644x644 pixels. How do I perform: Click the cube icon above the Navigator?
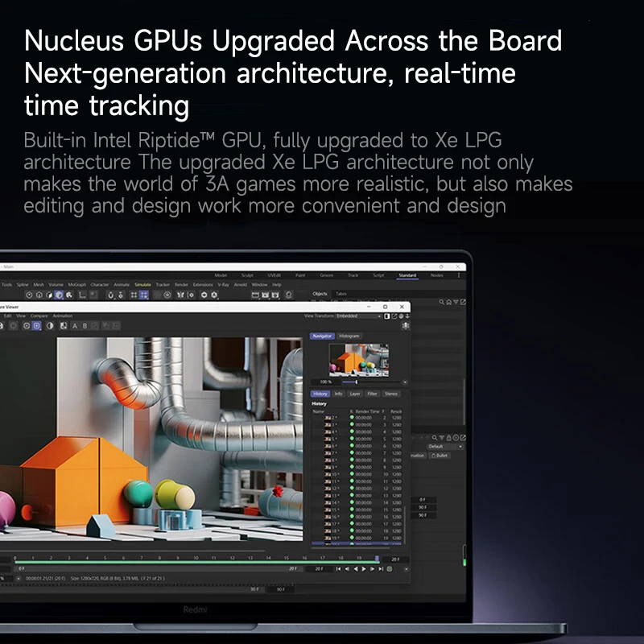click(x=405, y=326)
